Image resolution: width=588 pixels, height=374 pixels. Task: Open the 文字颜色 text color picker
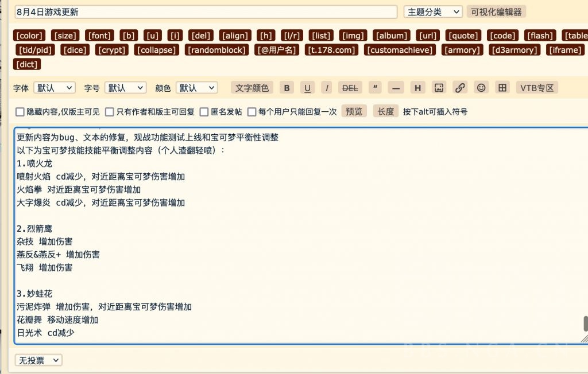click(251, 87)
